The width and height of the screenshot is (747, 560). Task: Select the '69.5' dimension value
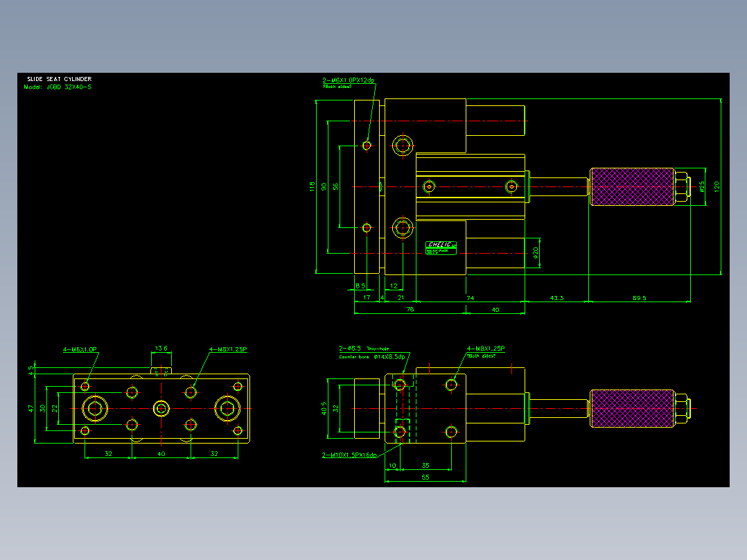[640, 298]
